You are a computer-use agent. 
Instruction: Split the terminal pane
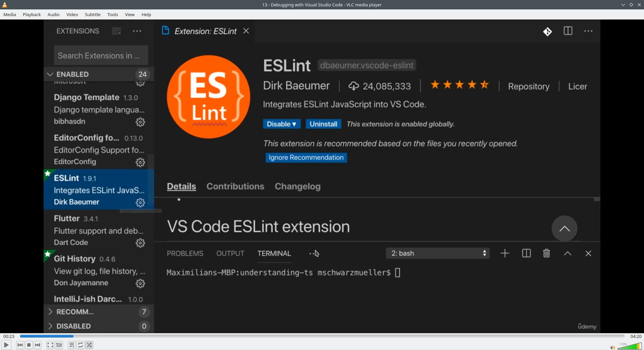coord(526,253)
